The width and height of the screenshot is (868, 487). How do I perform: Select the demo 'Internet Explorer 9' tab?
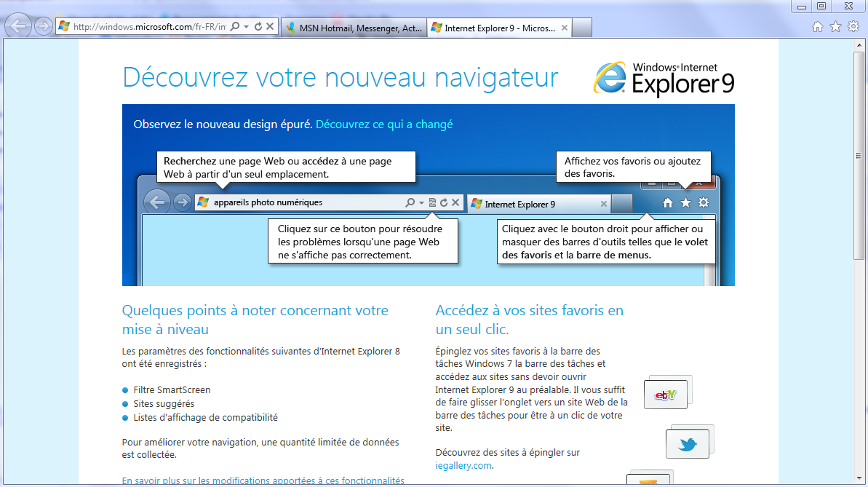click(538, 204)
